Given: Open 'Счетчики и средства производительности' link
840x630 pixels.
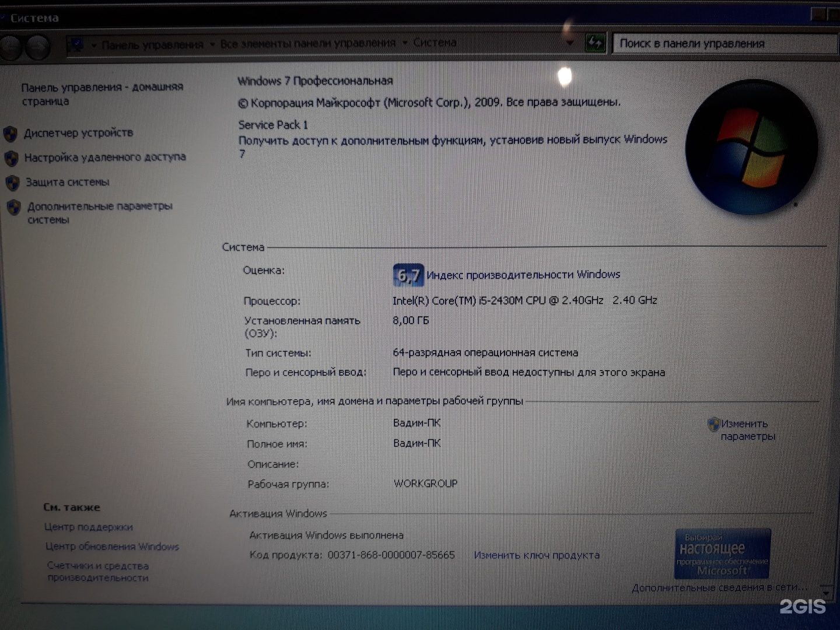Looking at the screenshot, I should point(98,572).
